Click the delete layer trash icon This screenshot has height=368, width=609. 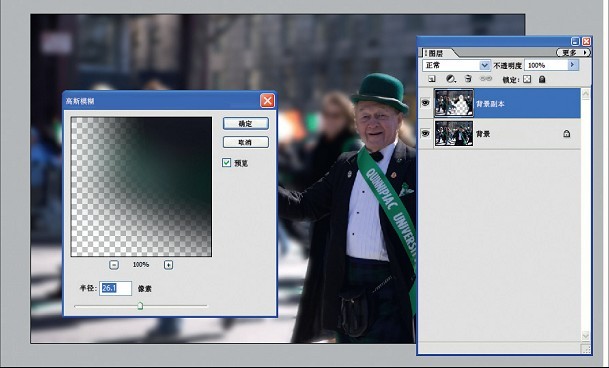click(468, 78)
